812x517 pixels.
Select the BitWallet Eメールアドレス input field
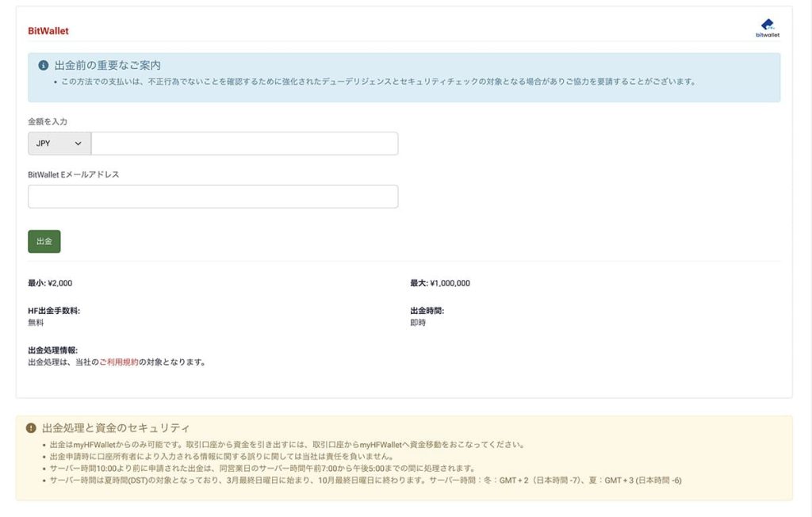(212, 196)
